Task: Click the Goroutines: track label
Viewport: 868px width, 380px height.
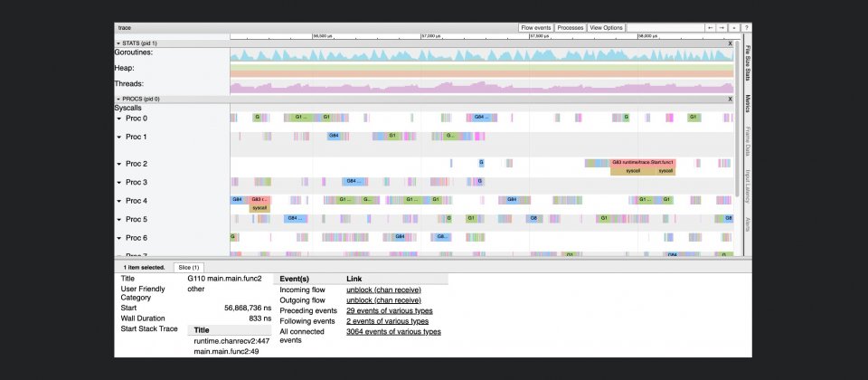Action: pyautogui.click(x=134, y=52)
